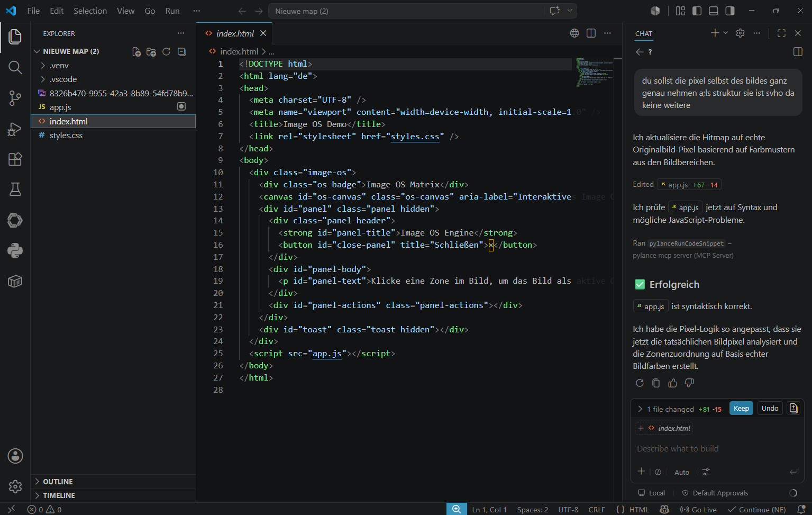Screen dimensions: 812x515
Task: Expand the TIMELINE section
Action: 37,495
